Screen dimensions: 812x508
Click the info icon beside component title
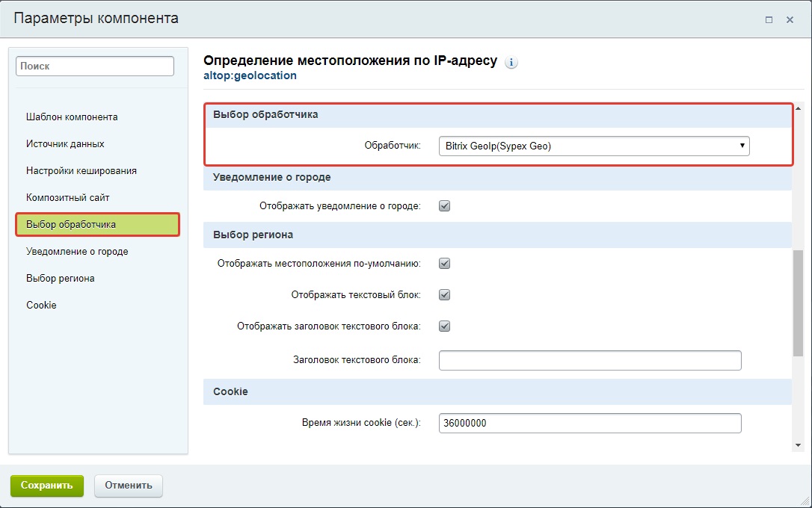pos(511,63)
